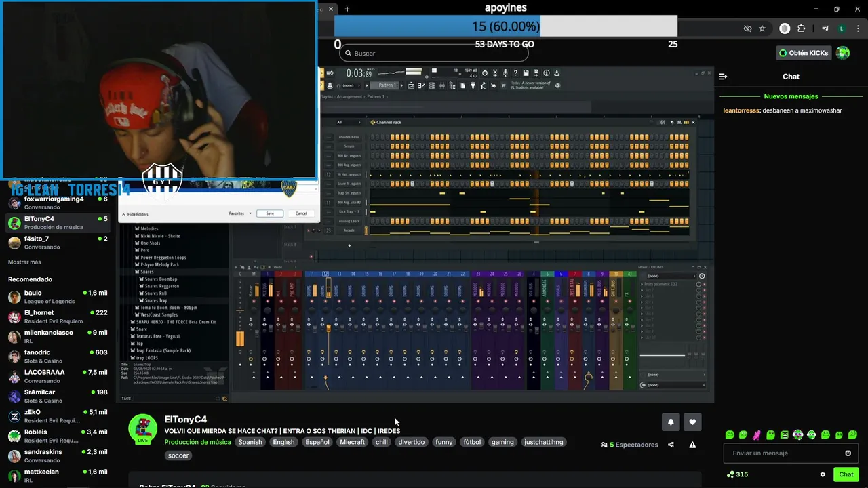Screen dimensions: 868x488
Task: Toggle Master track mute LED in mixer
Action: pyautogui.click(x=254, y=300)
